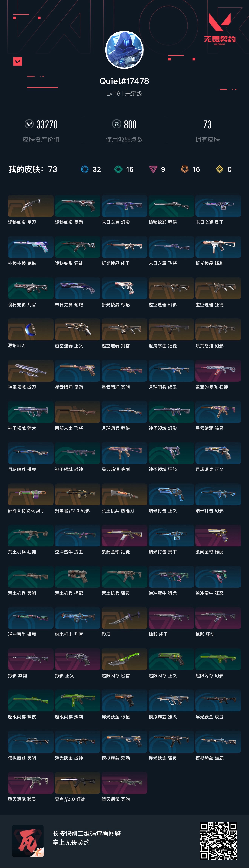Click the QR code at the bottom
The image size is (249, 868).
[x=218, y=841]
